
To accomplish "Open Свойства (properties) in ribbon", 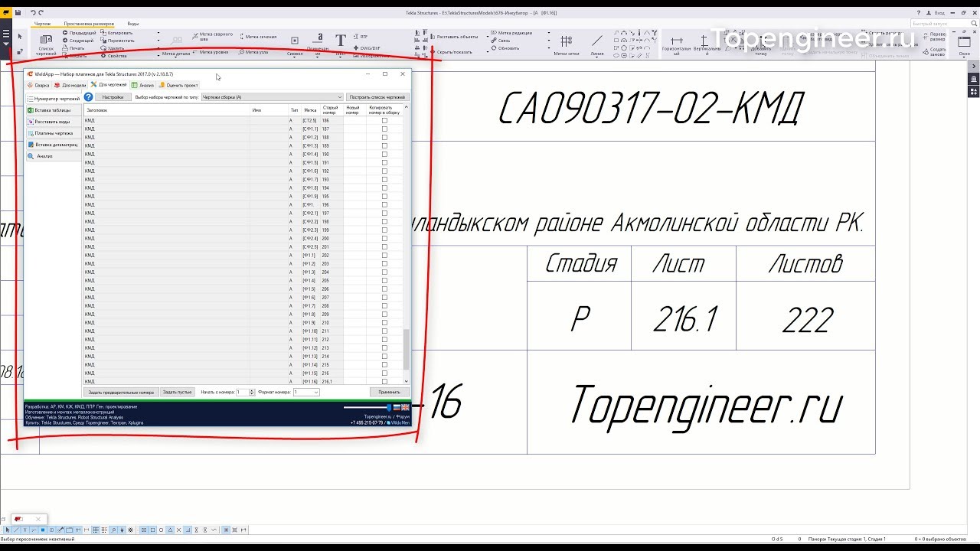I will click(113, 56).
